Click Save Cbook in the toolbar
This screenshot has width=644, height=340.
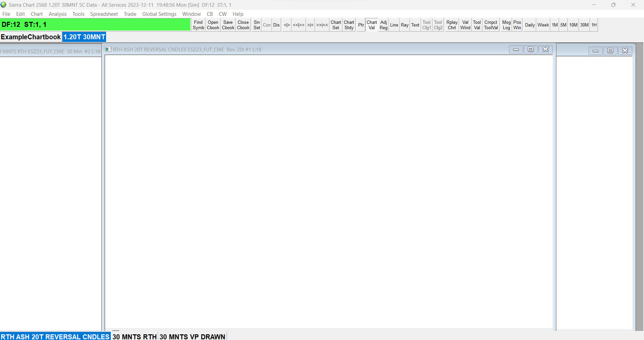coord(228,25)
